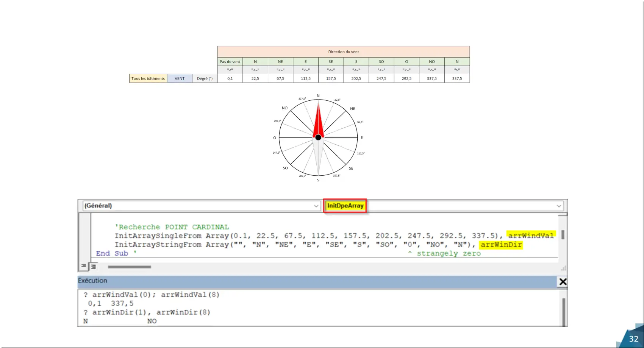Viewport: 644px width, 348px height.
Task: Select 'Direction du vent' table header
Action: click(344, 51)
